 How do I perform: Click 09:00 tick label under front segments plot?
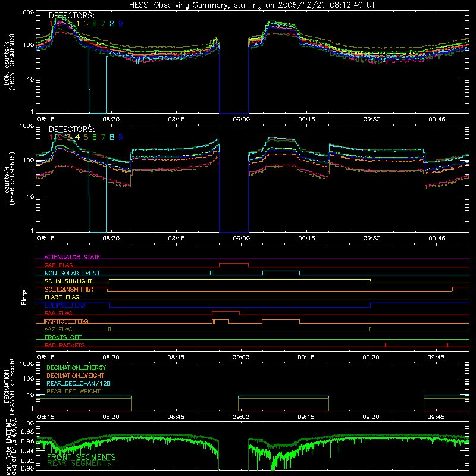(x=242, y=120)
